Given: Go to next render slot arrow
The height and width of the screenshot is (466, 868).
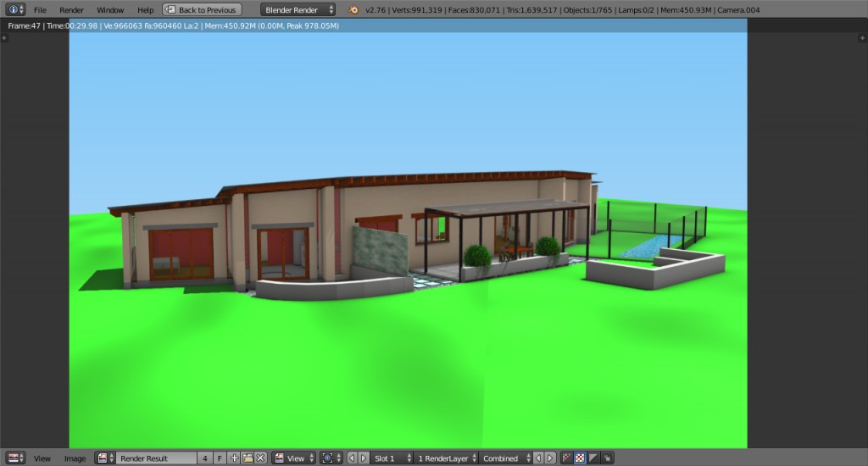Looking at the screenshot, I should tap(364, 458).
